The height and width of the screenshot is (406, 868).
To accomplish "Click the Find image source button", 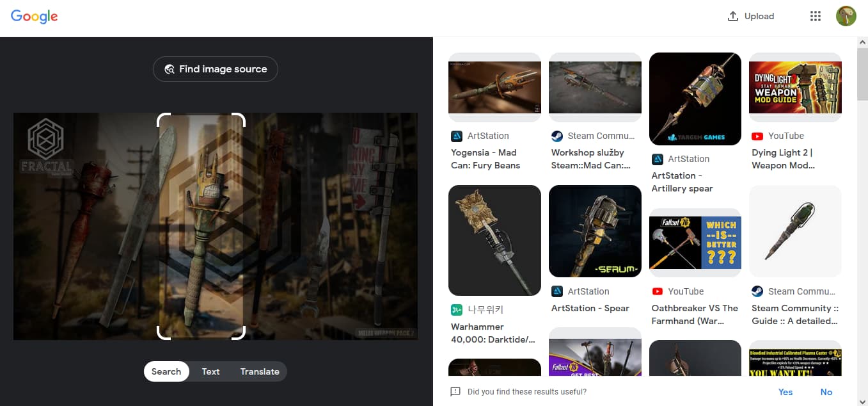I will (x=215, y=69).
